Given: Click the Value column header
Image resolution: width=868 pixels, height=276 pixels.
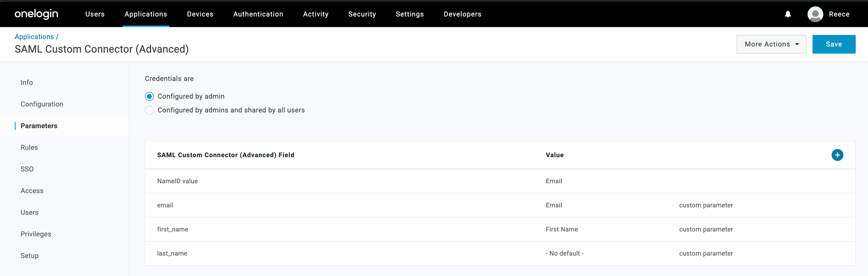Looking at the screenshot, I should tap(555, 155).
